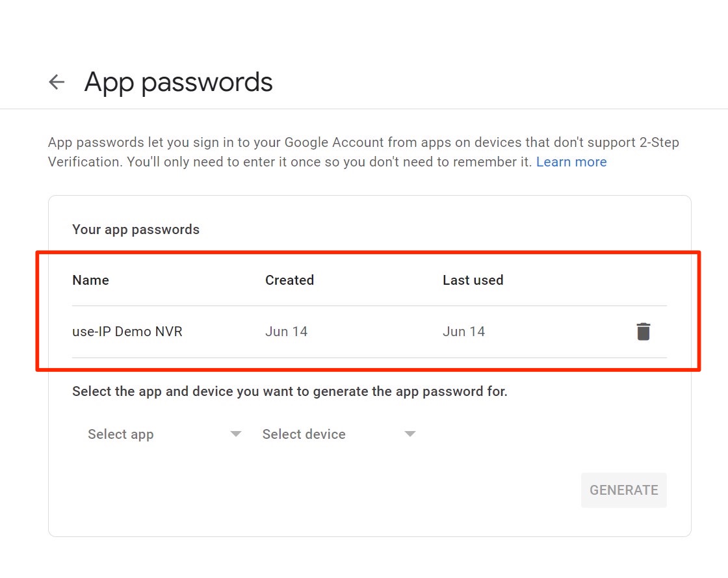Click the Name column header
Viewport: 728px width, 578px height.
90,280
